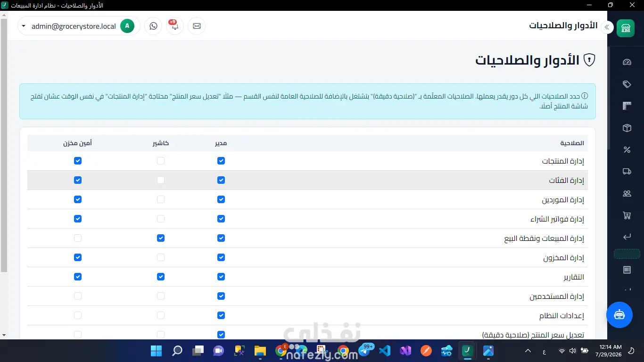The height and width of the screenshot is (362, 644).
Task: Check أمين مخزن for إدارة المبيعات ونقطة البيع
Action: pyautogui.click(x=78, y=238)
